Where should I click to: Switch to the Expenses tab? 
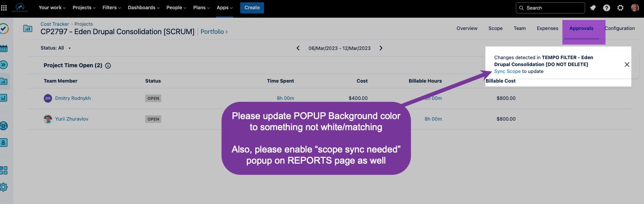click(547, 28)
